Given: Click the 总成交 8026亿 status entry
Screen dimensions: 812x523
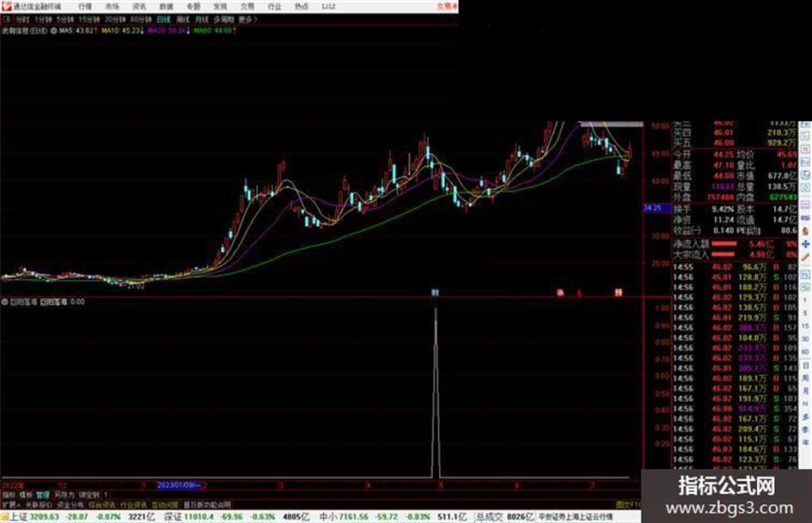Looking at the screenshot, I should [x=504, y=517].
